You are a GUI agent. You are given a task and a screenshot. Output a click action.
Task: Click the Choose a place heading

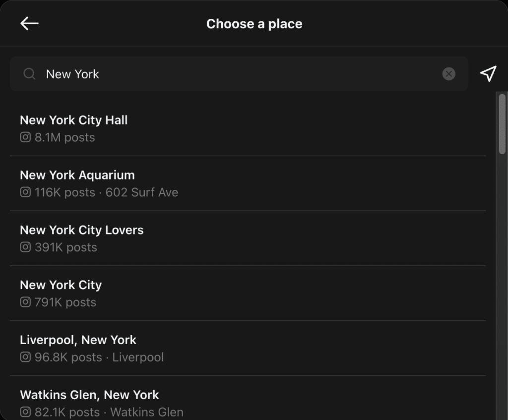(254, 24)
